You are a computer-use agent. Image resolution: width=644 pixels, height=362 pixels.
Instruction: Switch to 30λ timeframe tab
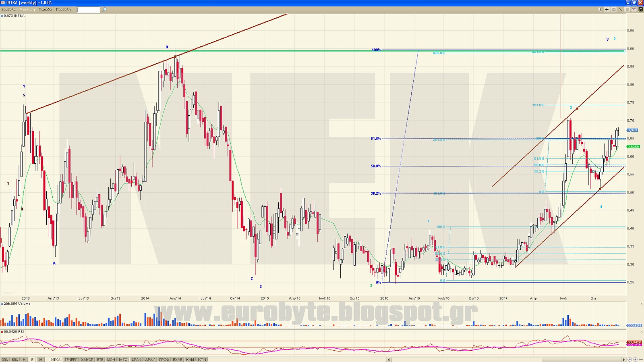click(x=5, y=360)
